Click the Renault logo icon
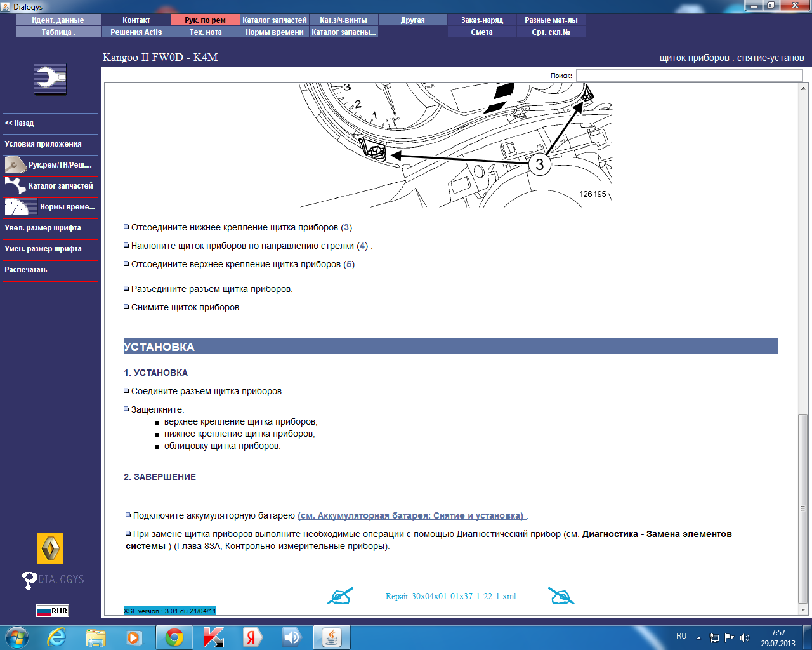Viewport: 812px width, 650px height. (x=51, y=548)
